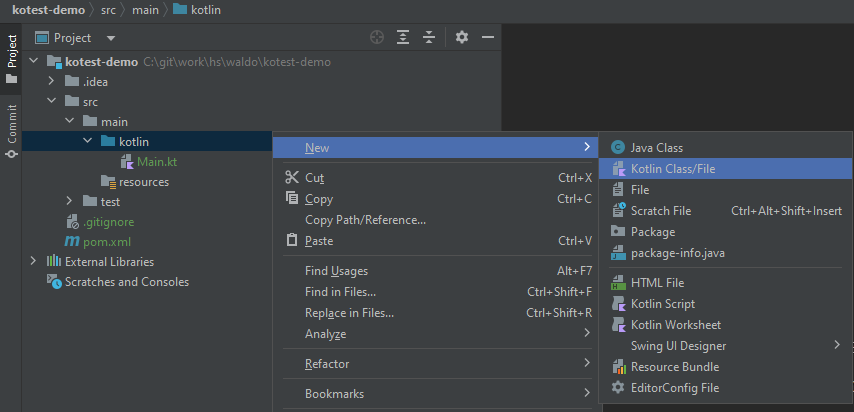Open the Swing UI Designer submenu arrow
Viewport: 854px width, 412px height.
click(x=837, y=344)
